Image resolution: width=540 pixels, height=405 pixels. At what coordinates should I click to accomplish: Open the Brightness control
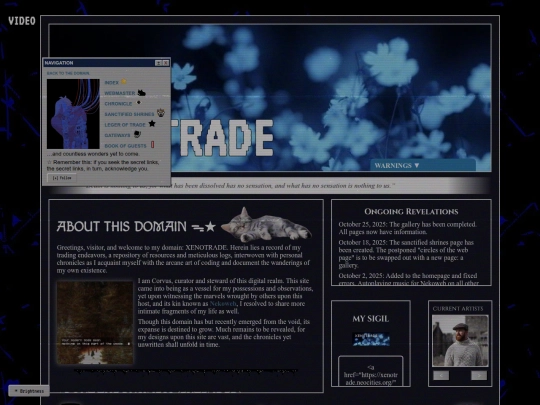[29, 391]
